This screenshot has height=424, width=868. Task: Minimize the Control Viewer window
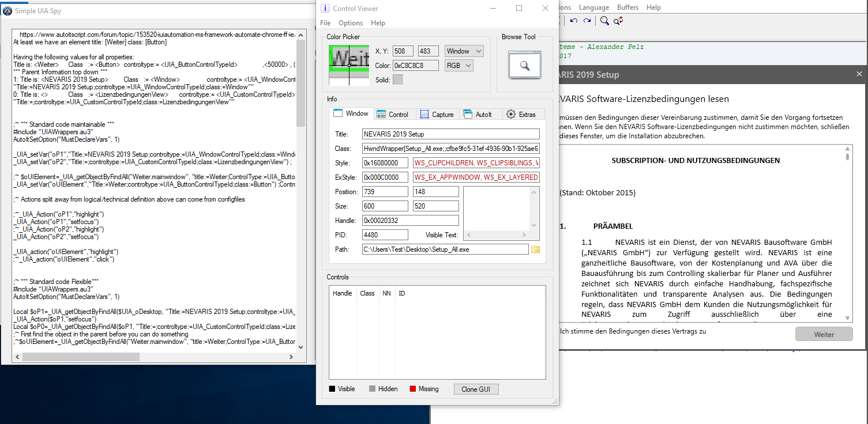pos(493,8)
